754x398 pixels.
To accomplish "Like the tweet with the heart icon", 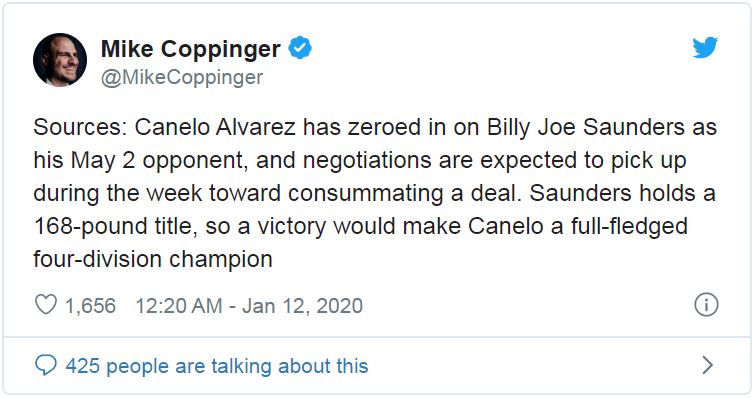I will click(46, 305).
